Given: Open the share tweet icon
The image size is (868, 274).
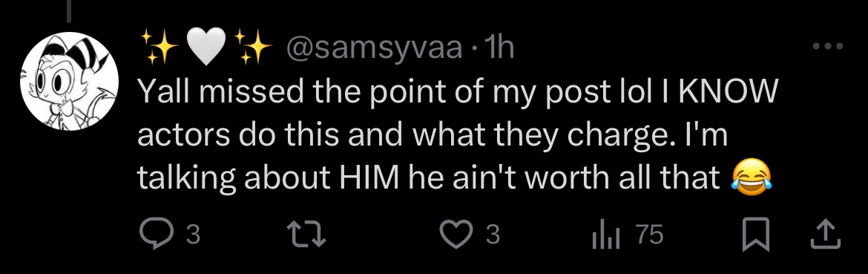Looking at the screenshot, I should tap(826, 234).
